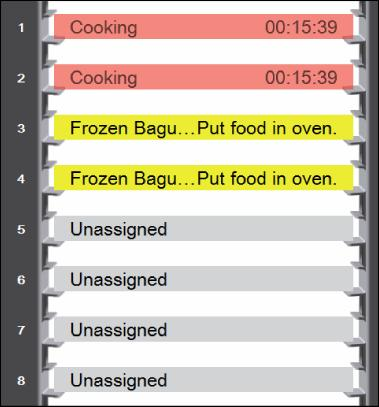Click rack 3 Frozen Baguette prompt

click(203, 128)
